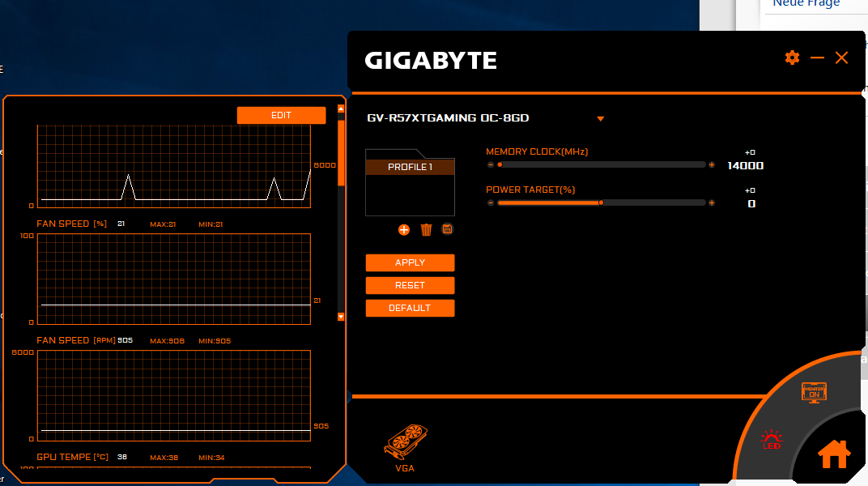Click the FAN SPEED [RPM] label
The image size is (868, 486).
(x=76, y=340)
